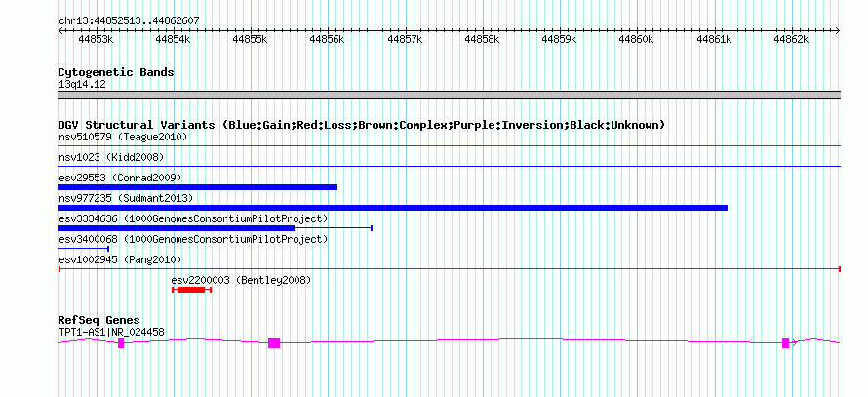
Task: Click the RefSeq Genes track title
Action: [99, 321]
